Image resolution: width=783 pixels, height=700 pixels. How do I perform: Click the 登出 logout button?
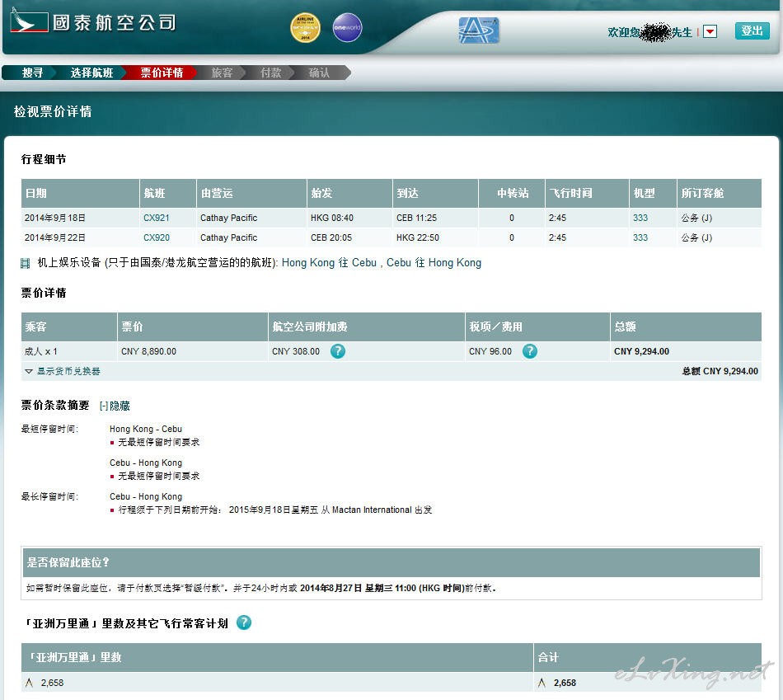752,31
